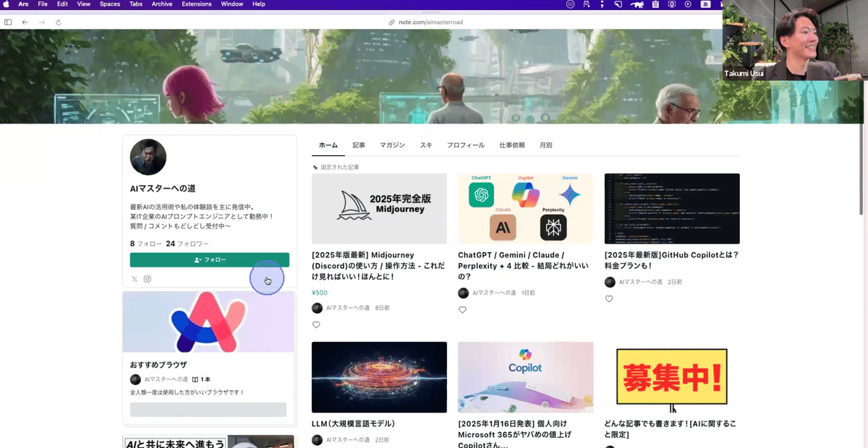868x448 pixels.
Task: Click the green フォロー button
Action: tap(209, 259)
